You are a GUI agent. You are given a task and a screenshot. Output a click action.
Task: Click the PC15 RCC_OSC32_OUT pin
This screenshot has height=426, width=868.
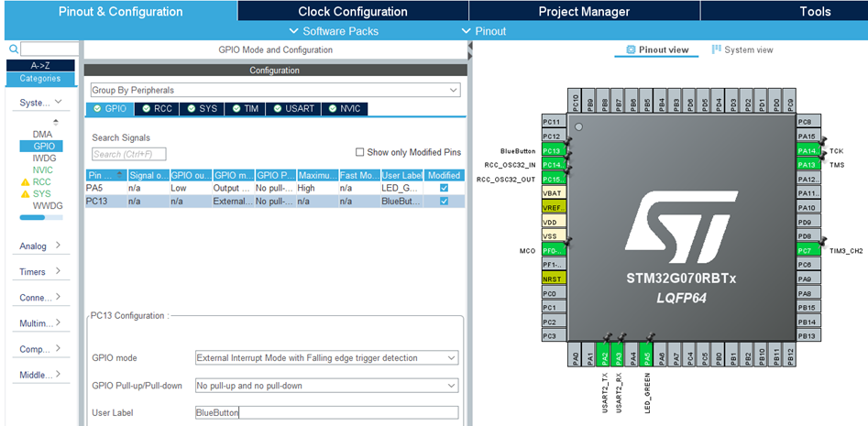tap(554, 179)
